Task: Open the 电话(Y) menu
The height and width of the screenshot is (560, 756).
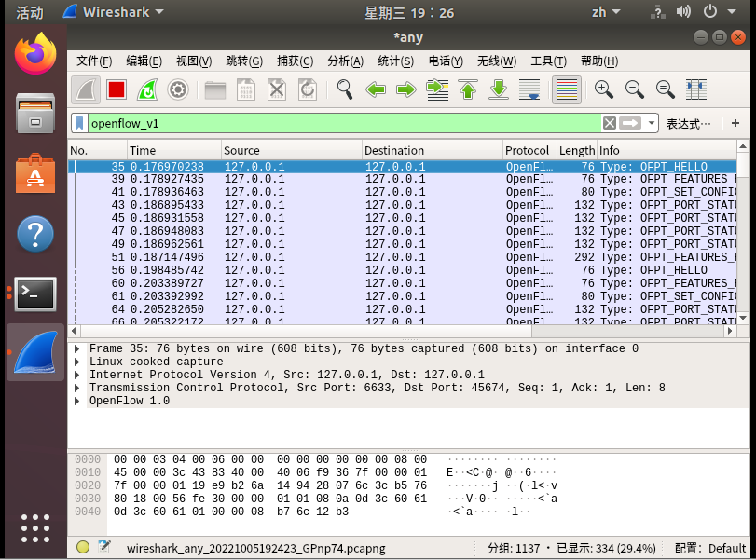Action: pos(446,61)
